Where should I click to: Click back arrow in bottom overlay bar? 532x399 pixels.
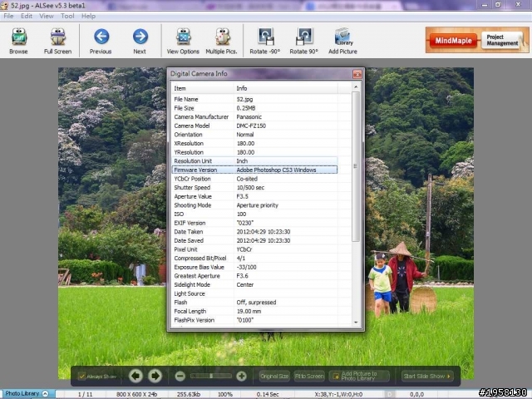pos(135,376)
